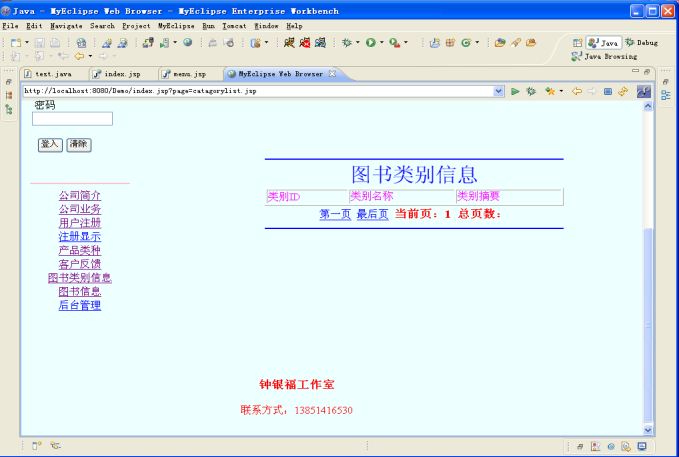
Task: Expand the New Java Class dropdown arrow
Action: click(477, 42)
